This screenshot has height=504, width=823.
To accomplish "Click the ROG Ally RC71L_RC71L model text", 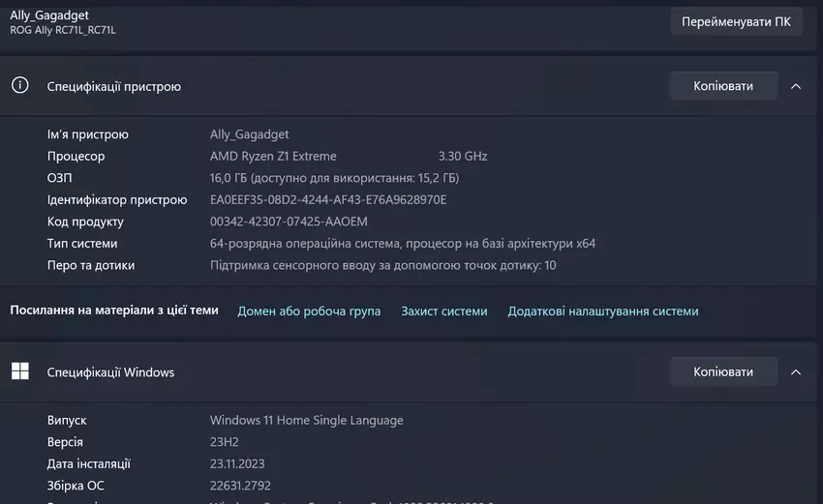I will [63, 30].
